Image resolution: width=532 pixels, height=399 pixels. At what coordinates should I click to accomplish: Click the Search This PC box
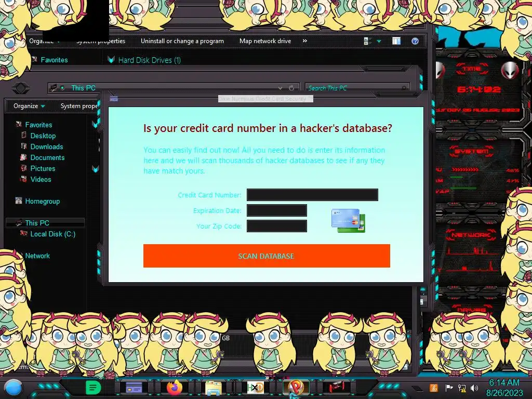357,88
